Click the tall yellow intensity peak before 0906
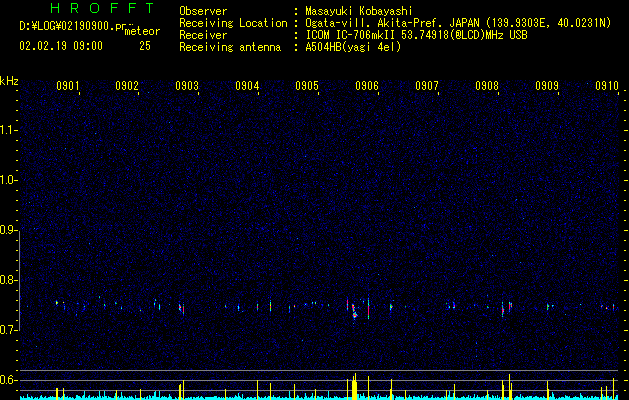This screenshot has width=629, height=400. point(355,387)
